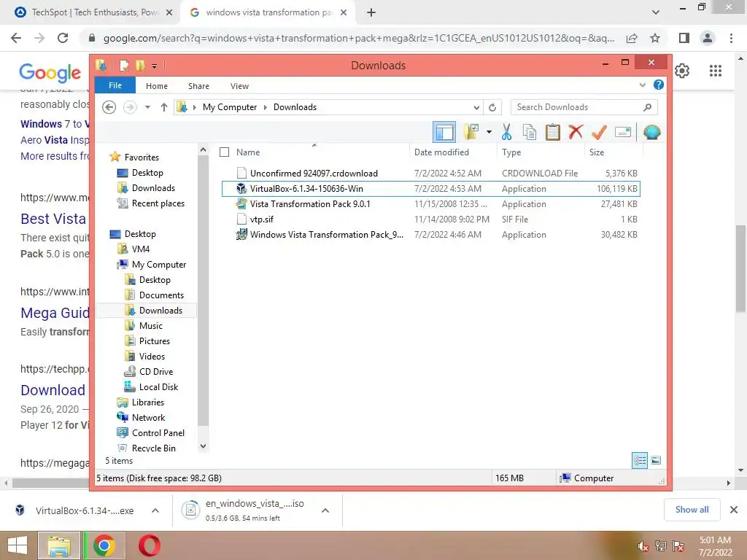Click the red X Delete icon
The width and height of the screenshot is (747, 560).
click(576, 132)
